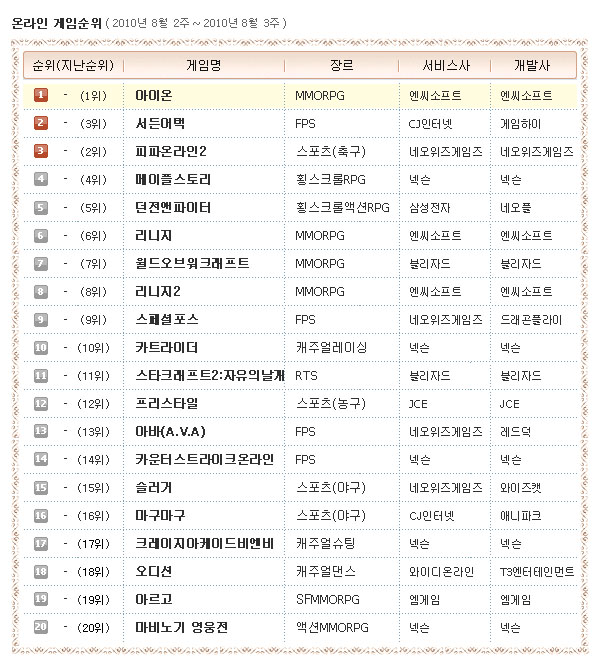The image size is (600, 666).
Task: Open the 아이온 game entry
Action: click(154, 95)
